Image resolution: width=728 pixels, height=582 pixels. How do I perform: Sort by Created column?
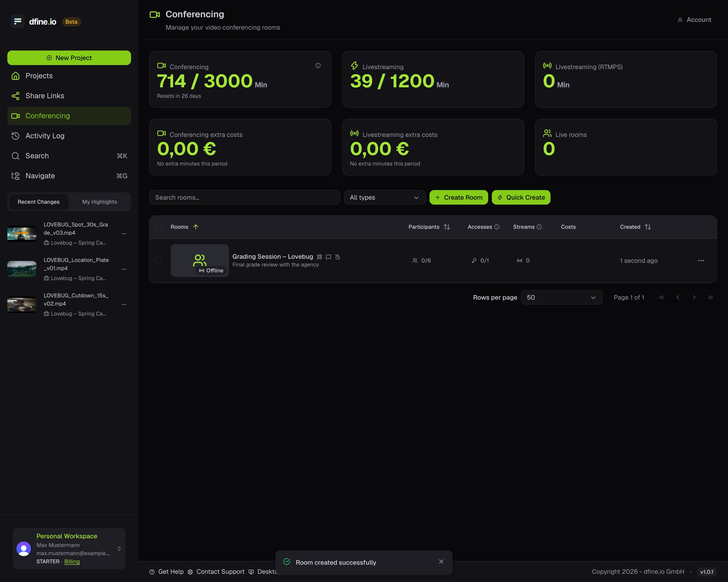pos(635,227)
